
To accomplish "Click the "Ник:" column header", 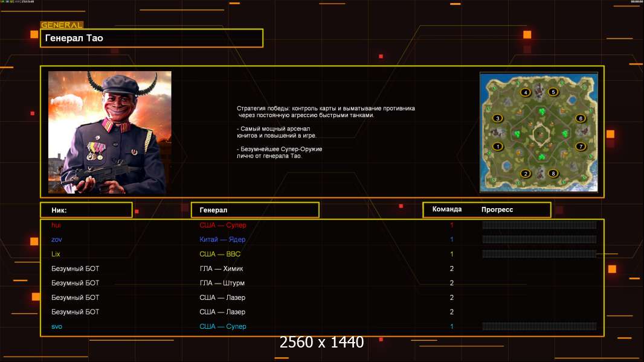I will [86, 210].
